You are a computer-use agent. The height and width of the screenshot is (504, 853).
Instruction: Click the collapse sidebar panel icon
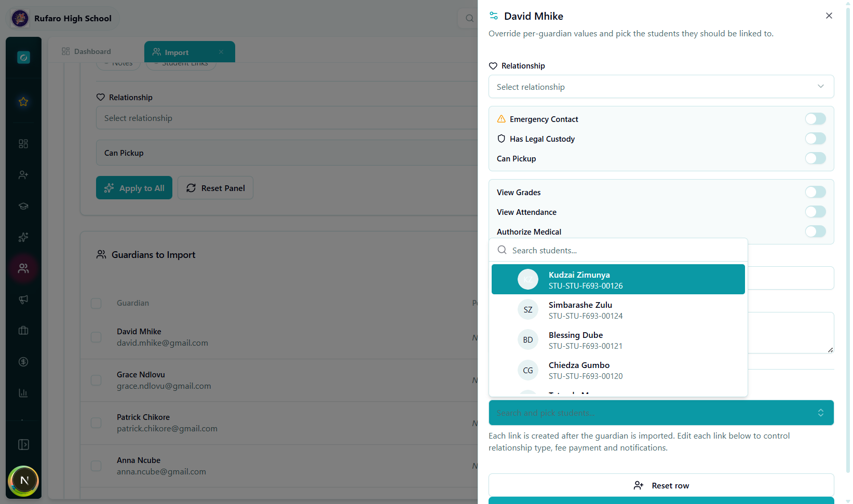click(x=23, y=444)
